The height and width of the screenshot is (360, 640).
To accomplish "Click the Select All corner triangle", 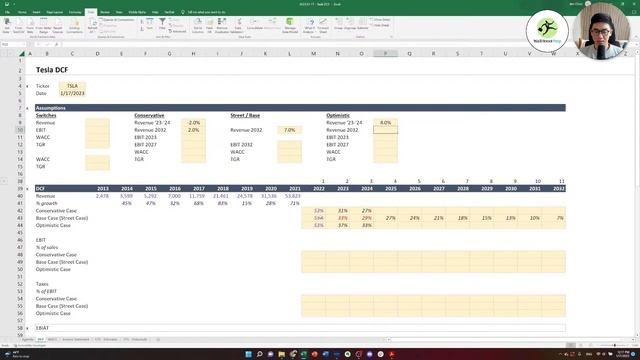I will click(x=21, y=53).
